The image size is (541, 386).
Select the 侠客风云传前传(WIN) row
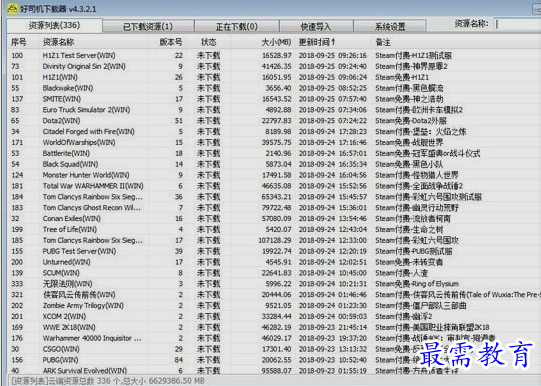coord(274,294)
